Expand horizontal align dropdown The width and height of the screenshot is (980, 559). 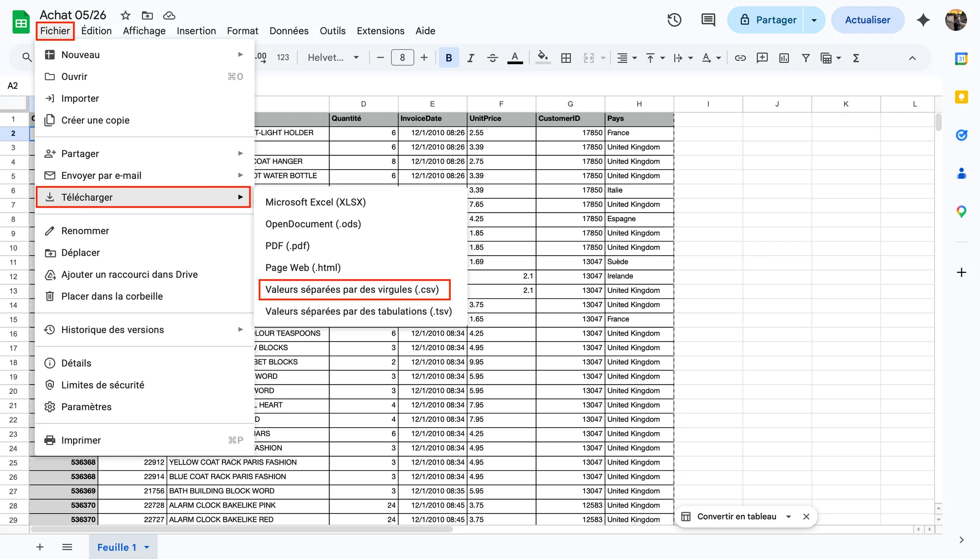(x=635, y=58)
